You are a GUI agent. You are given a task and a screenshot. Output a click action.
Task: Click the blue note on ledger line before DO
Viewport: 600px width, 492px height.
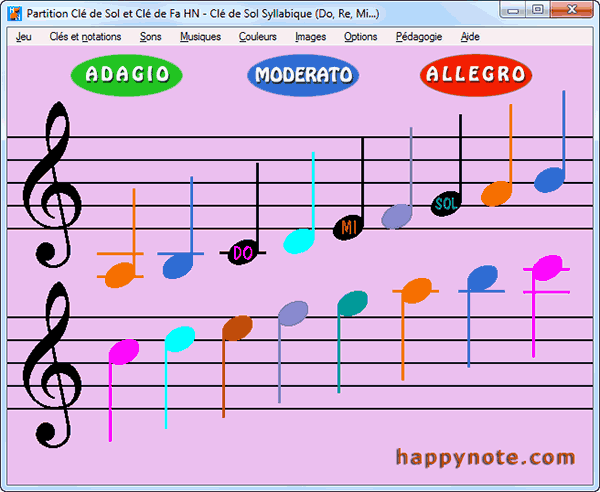point(178,265)
